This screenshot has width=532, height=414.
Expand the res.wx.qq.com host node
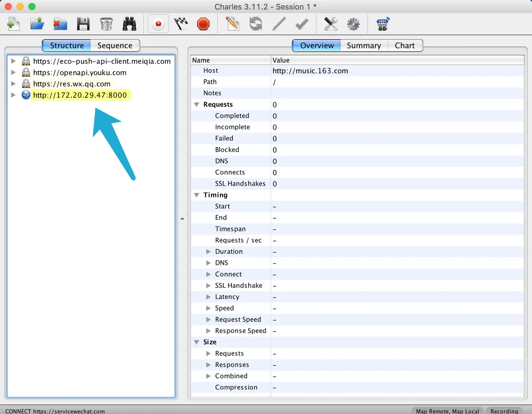pyautogui.click(x=13, y=84)
